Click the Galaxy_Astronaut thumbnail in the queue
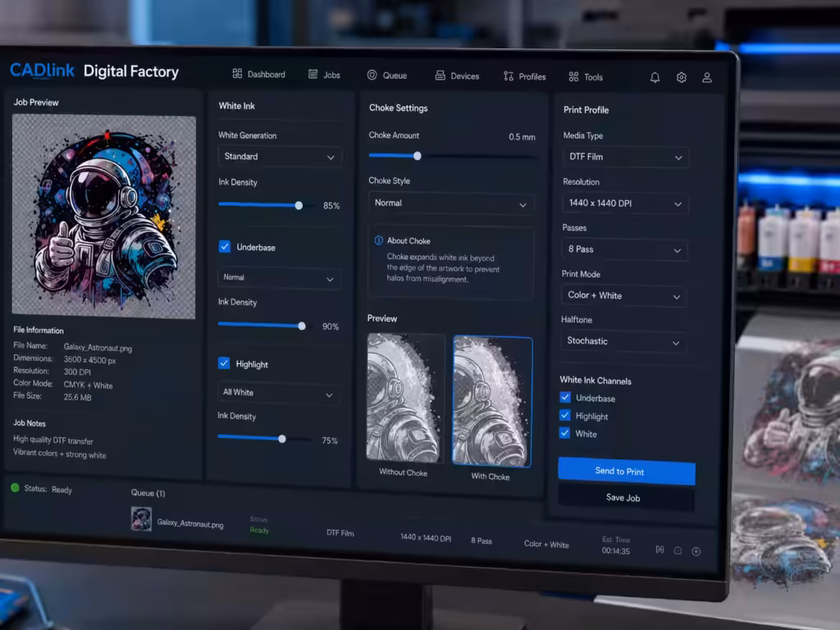 (x=141, y=519)
